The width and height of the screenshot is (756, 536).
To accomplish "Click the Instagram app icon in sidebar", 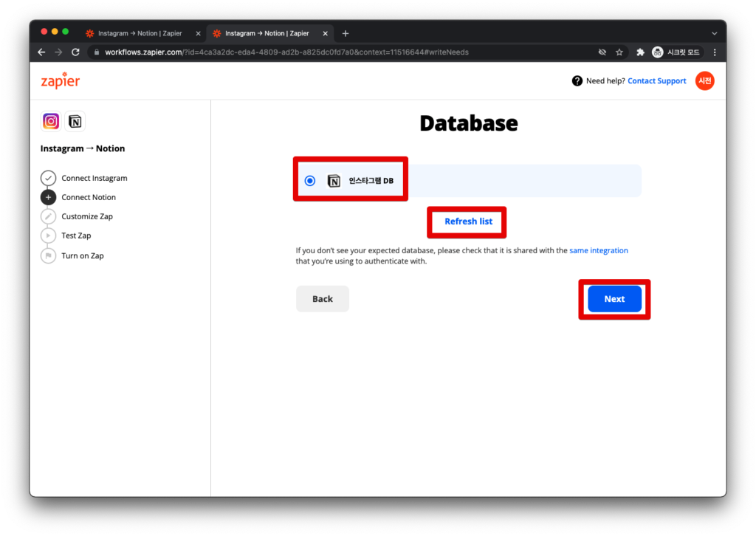I will coord(51,121).
